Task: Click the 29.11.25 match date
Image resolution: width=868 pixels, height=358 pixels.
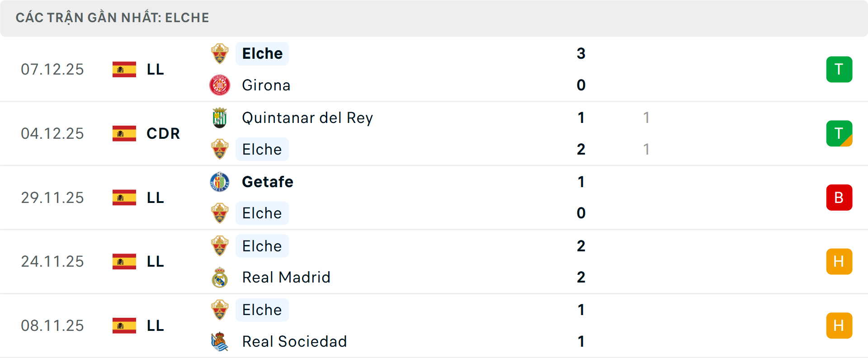Action: [52, 198]
